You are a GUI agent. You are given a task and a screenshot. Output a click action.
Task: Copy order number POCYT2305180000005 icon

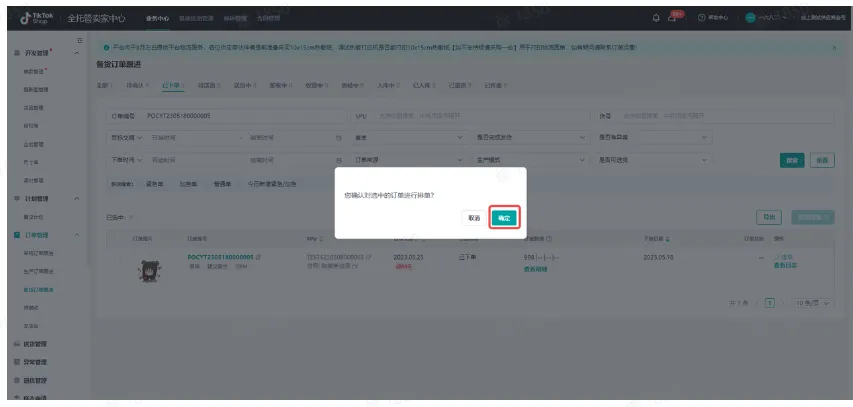pos(258,257)
